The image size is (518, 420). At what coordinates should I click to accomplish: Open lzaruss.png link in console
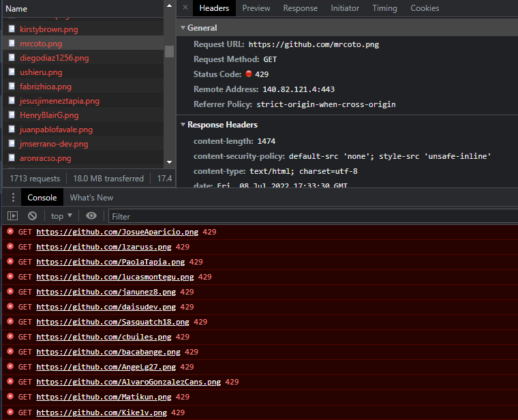click(x=104, y=247)
